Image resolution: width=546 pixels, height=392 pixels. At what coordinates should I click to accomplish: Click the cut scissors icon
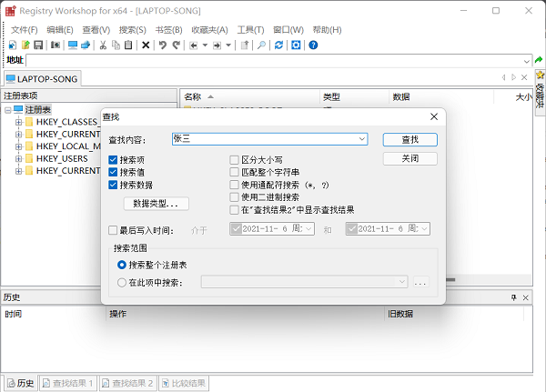(103, 45)
